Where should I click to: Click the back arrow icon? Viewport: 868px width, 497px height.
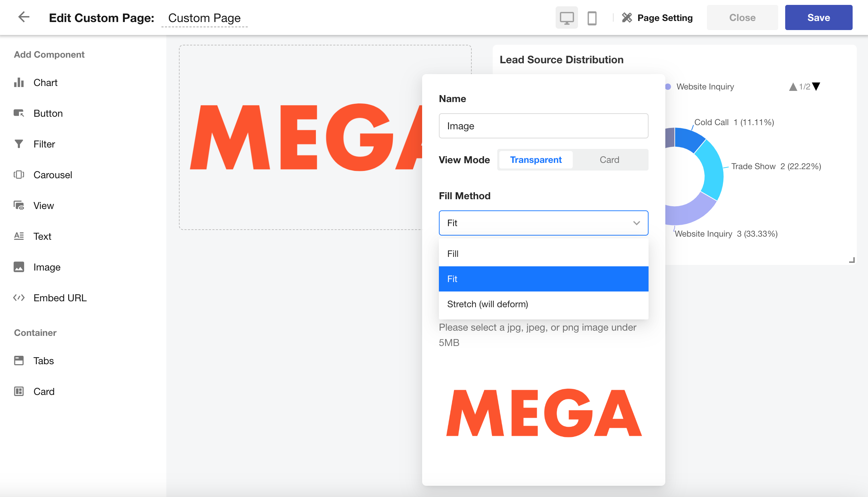24,17
